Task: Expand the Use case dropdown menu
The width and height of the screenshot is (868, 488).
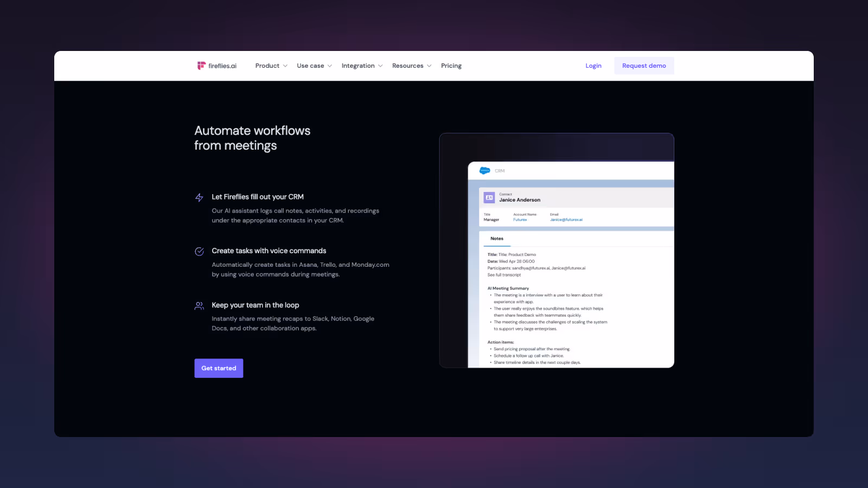Action: pos(315,66)
